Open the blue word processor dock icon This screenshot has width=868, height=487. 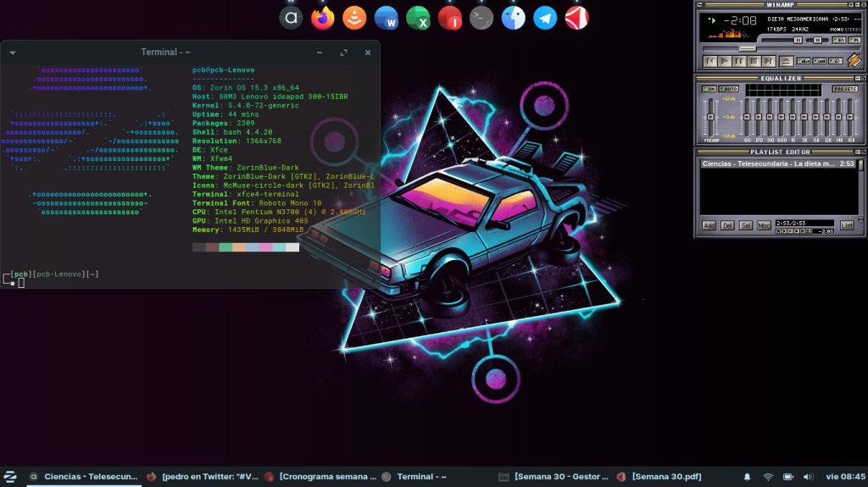pos(387,18)
